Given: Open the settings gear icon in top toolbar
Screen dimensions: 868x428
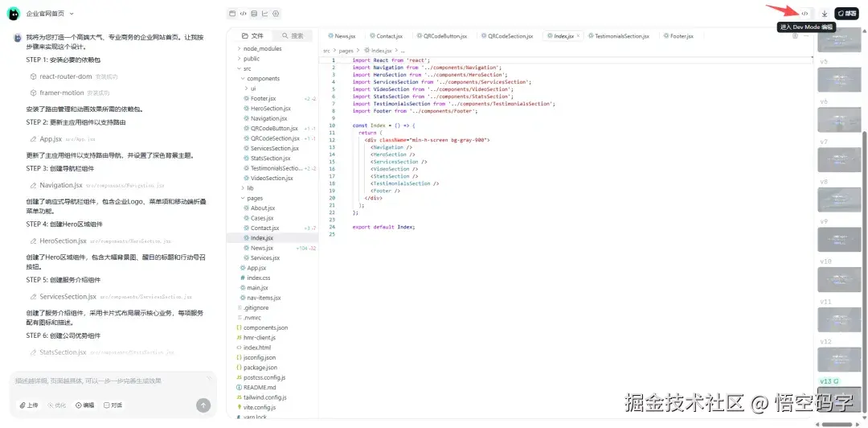Looking at the screenshot, I should [x=276, y=14].
